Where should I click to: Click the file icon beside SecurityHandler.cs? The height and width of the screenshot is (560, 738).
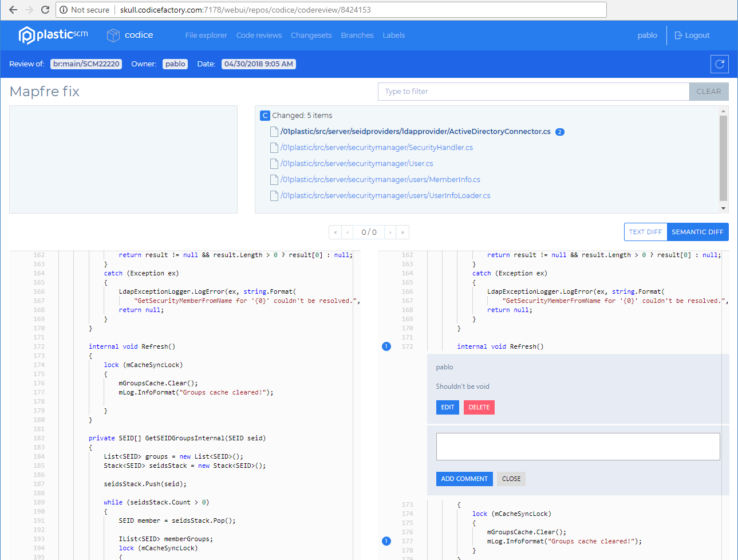pos(274,147)
